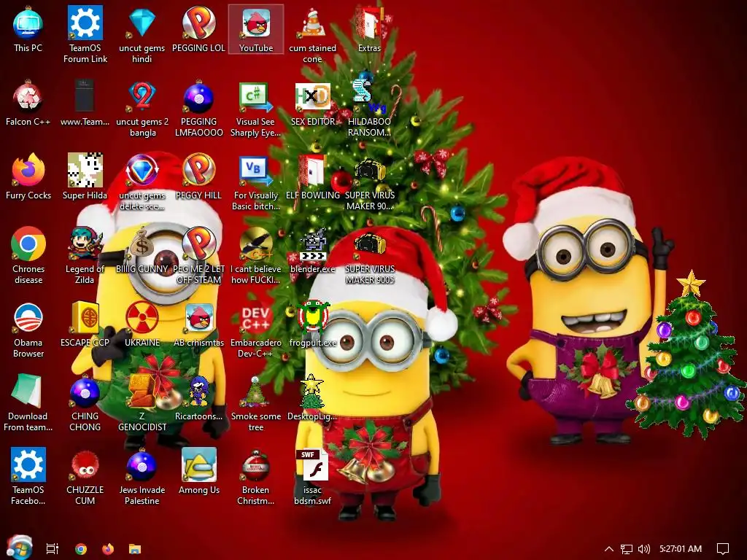This screenshot has height=560, width=747.
Task: Open the For Visually Basic shortcut
Action: [256, 182]
